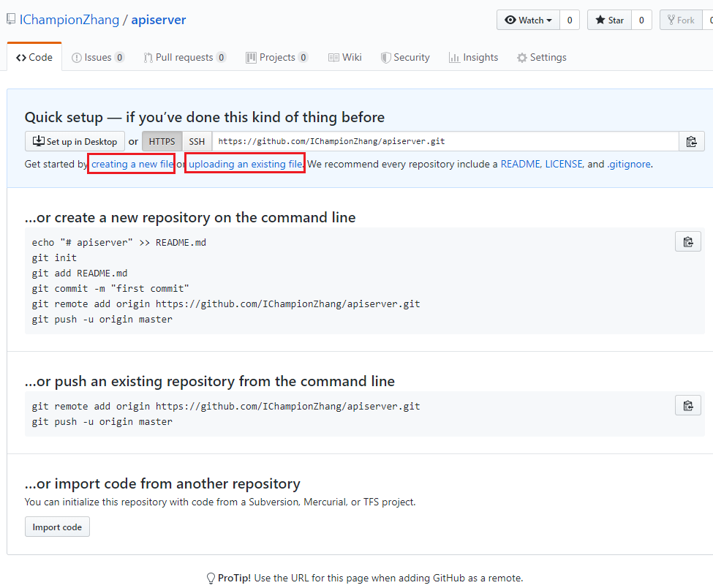Viewport: 713px width, 588px height.
Task: Copy the HTTPS clone URL with clipboard icon
Action: point(691,141)
